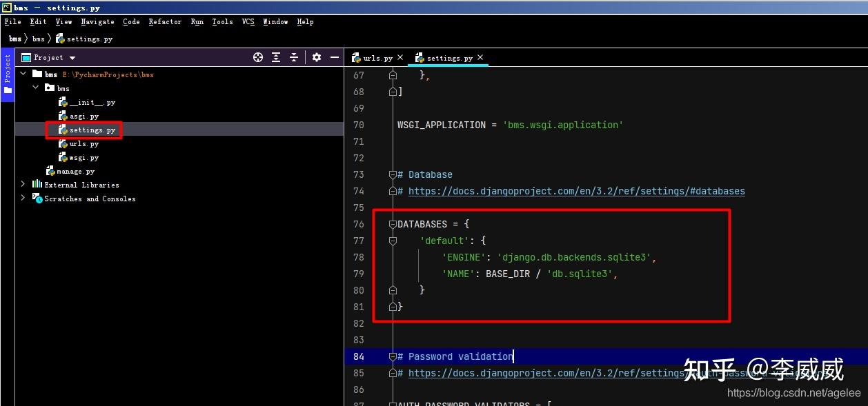Open the VCS menu
The image size is (868, 406).
248,22
